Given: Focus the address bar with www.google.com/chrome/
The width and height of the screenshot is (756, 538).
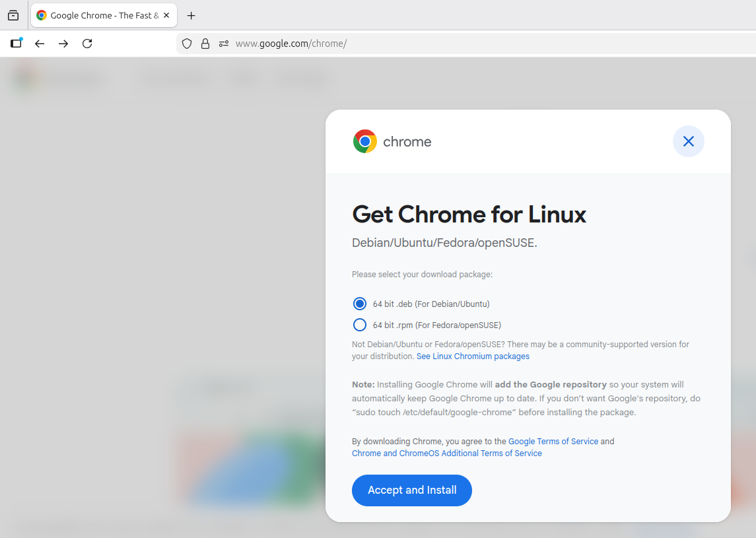Looking at the screenshot, I should (x=396, y=44).
